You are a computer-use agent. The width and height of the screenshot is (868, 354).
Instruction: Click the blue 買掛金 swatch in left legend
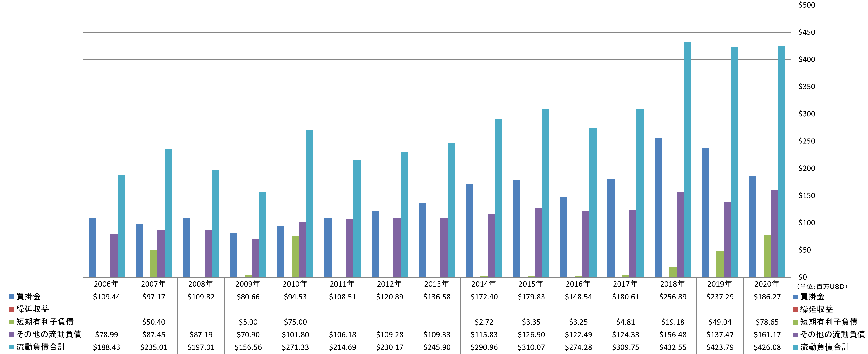point(12,297)
